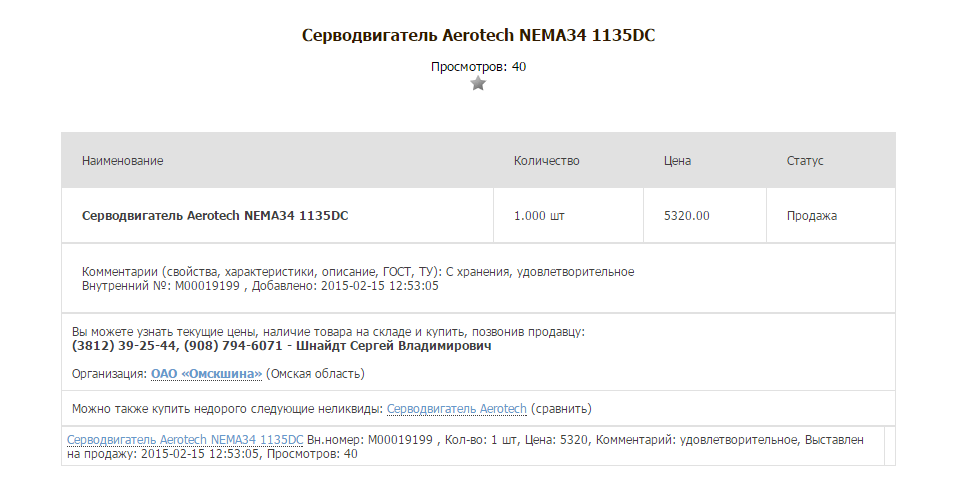Screen dimensions: 963x498
Task: Click the page title heading at top
Action: pos(478,36)
